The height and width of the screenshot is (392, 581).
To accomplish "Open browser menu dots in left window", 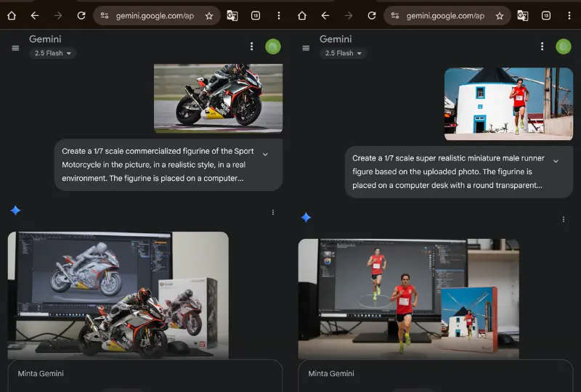I will [x=279, y=15].
